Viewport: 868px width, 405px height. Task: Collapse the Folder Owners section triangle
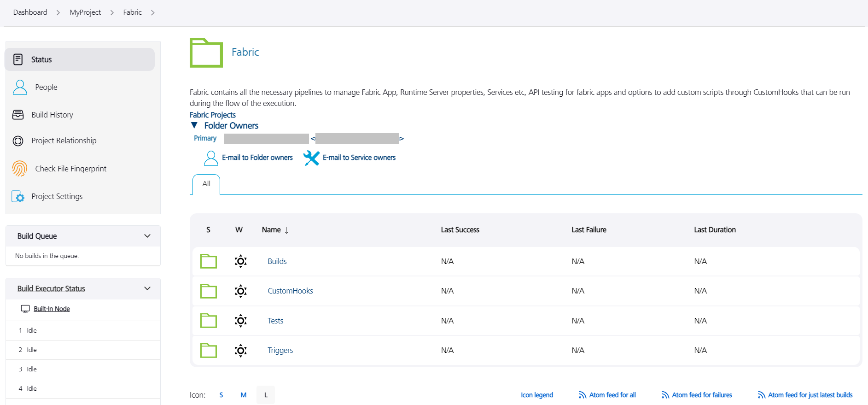click(194, 125)
